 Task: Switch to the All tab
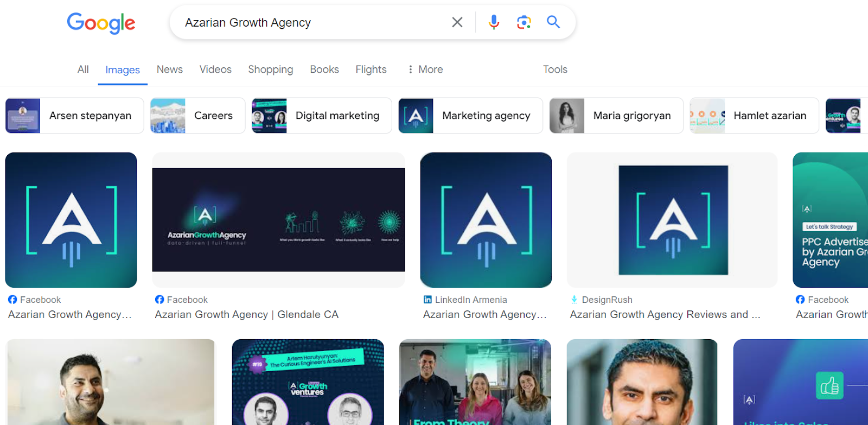pyautogui.click(x=83, y=69)
